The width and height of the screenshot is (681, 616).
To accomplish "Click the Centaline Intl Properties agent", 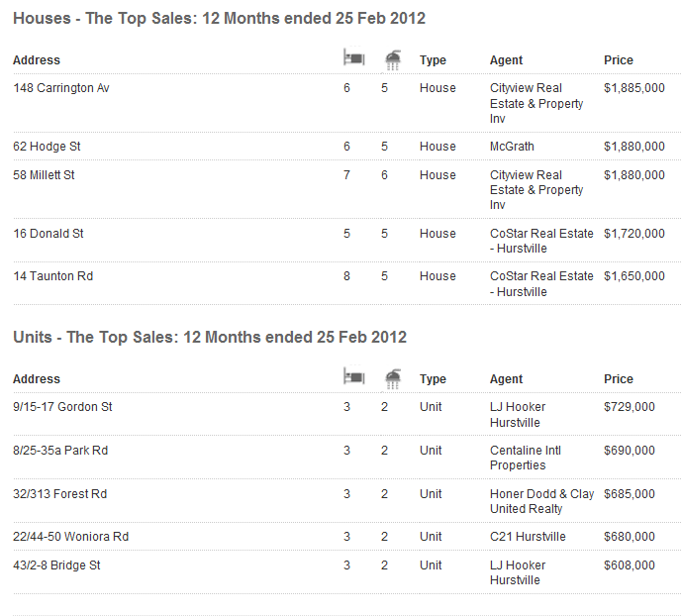I will (526, 458).
